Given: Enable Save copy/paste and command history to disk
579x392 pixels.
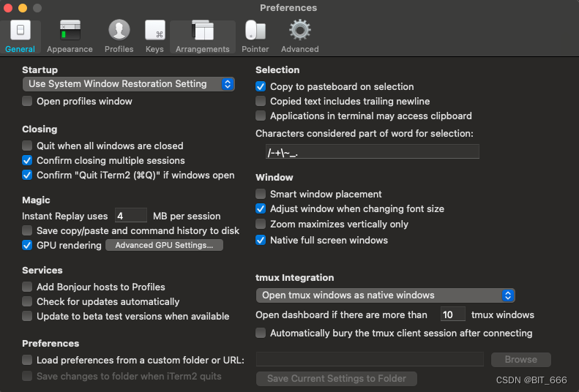Looking at the screenshot, I should click(x=27, y=231).
